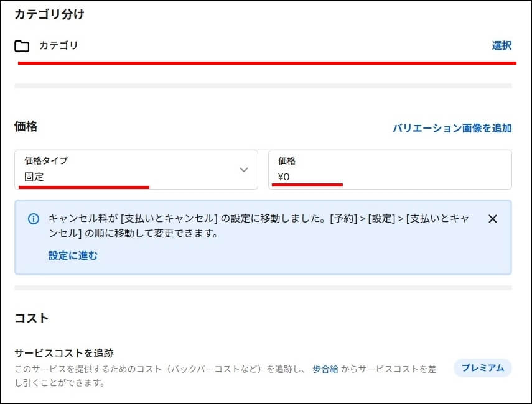Click the プレミアム badge button

[482, 368]
